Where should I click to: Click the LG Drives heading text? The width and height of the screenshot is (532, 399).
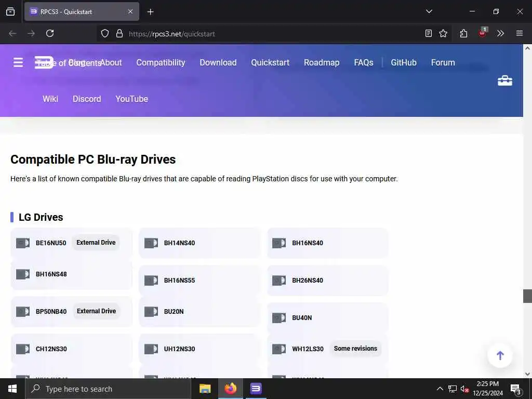click(41, 217)
